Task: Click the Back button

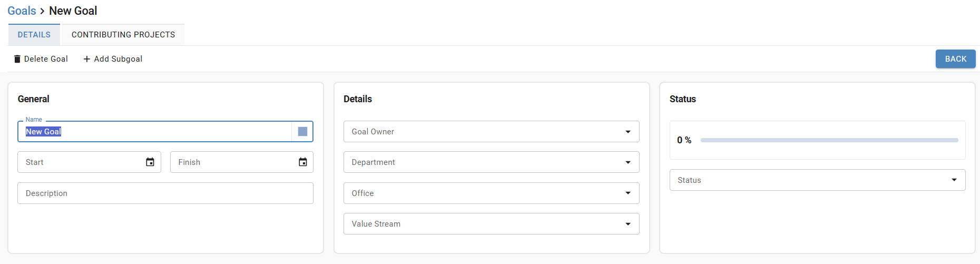Action: 956,59
